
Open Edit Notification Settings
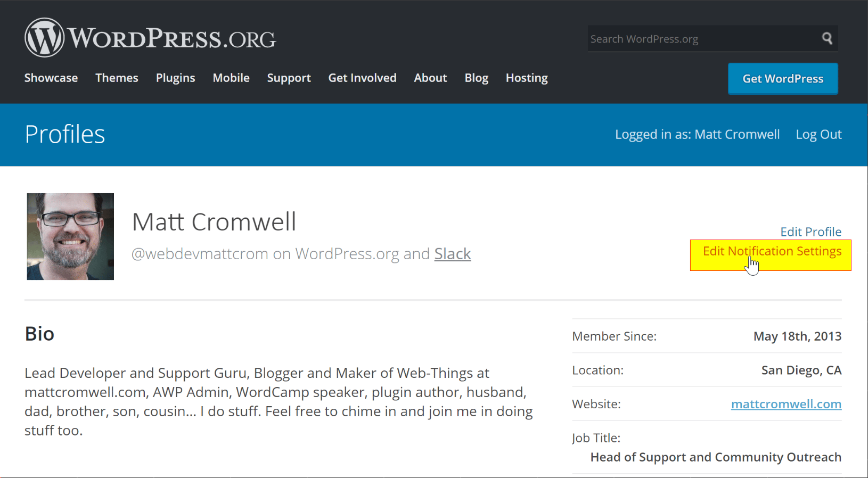(x=772, y=251)
